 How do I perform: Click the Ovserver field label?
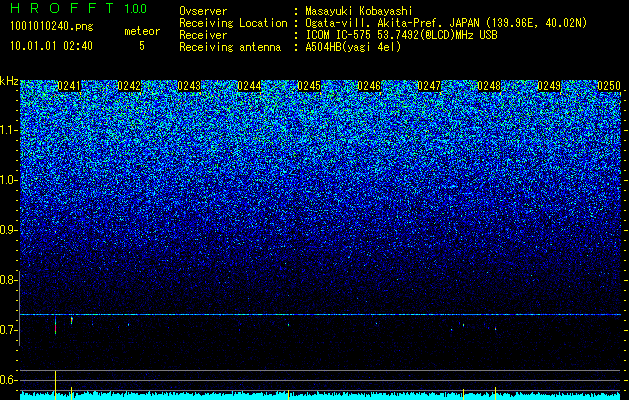[203, 11]
